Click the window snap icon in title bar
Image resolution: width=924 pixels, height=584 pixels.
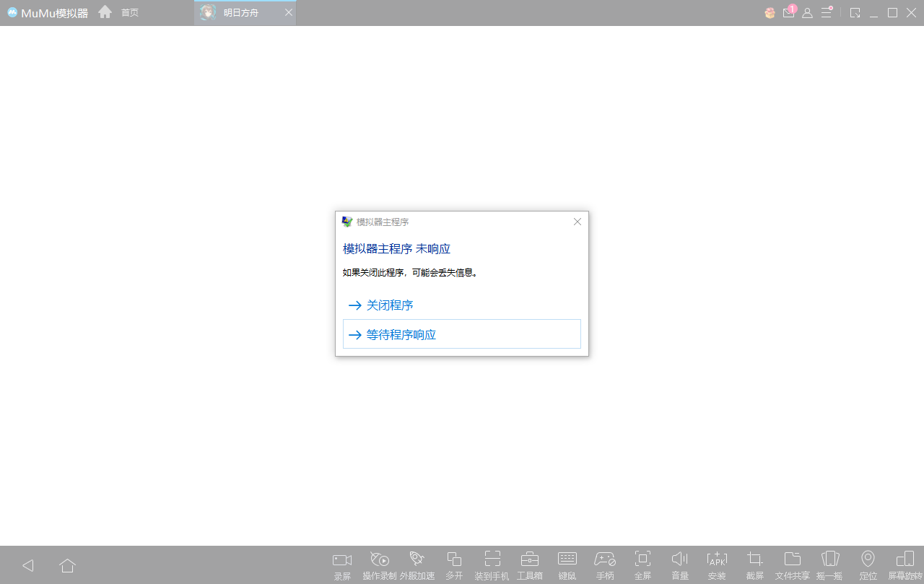tap(855, 13)
